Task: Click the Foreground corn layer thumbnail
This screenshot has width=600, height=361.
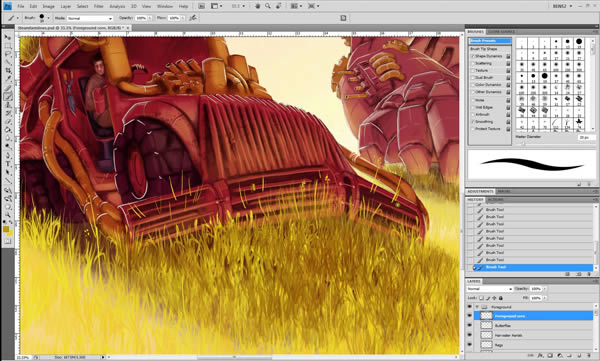Action: coord(486,316)
